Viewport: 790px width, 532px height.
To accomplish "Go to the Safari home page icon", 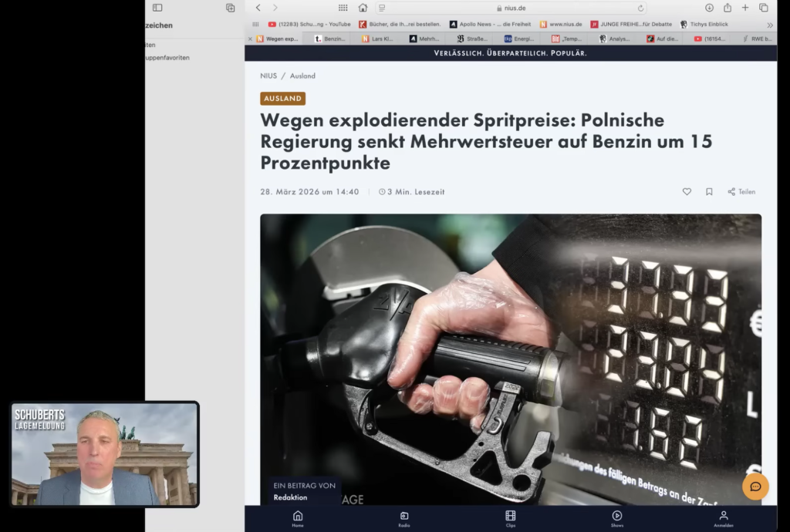I will coord(363,8).
